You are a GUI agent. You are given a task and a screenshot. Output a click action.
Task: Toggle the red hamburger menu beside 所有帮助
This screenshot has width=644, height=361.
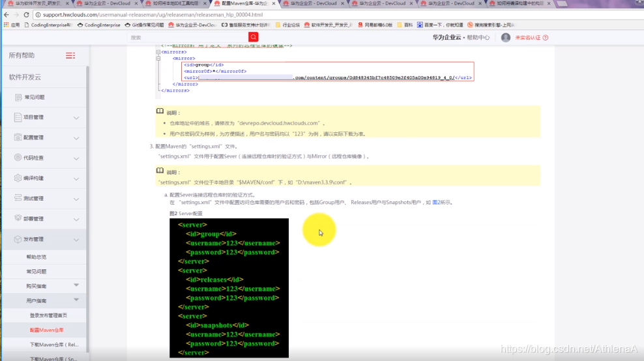70,55
